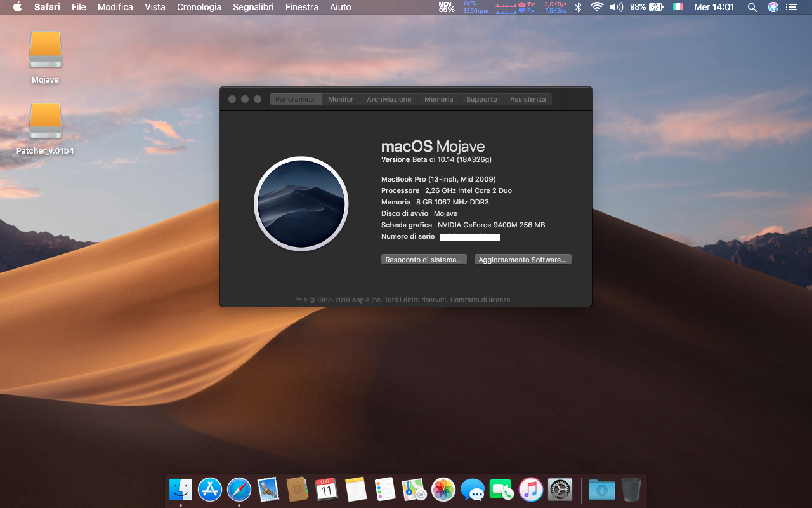Screen dimensions: 812x508
Task: Open the Vista menu
Action: (x=155, y=7)
